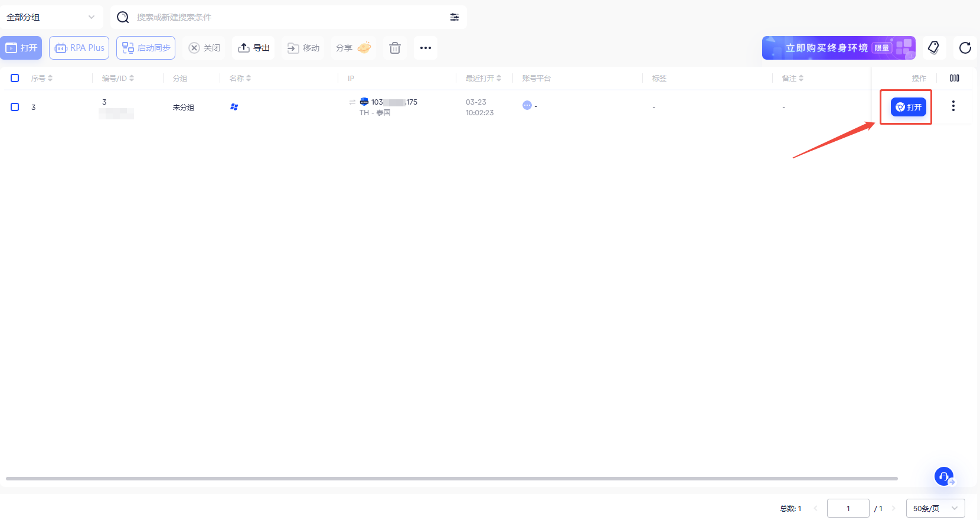Click the RPA Plus toolbar button
This screenshot has width=980, height=520.
[x=79, y=48]
